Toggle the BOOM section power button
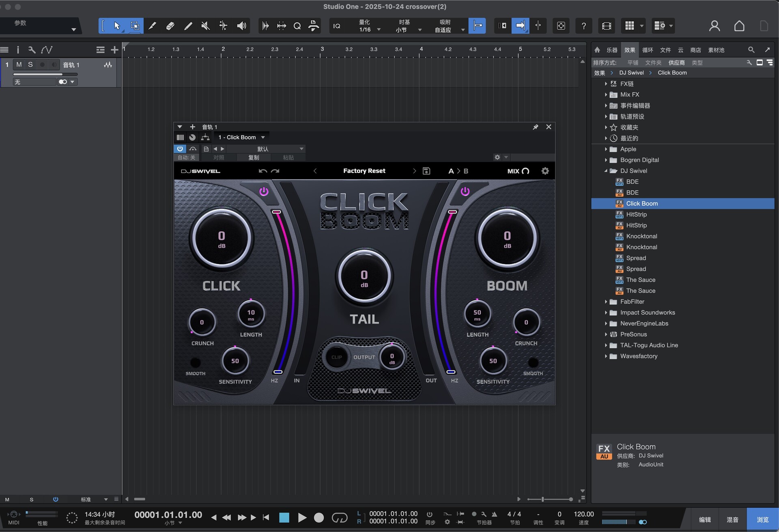779x532 pixels. click(x=465, y=191)
